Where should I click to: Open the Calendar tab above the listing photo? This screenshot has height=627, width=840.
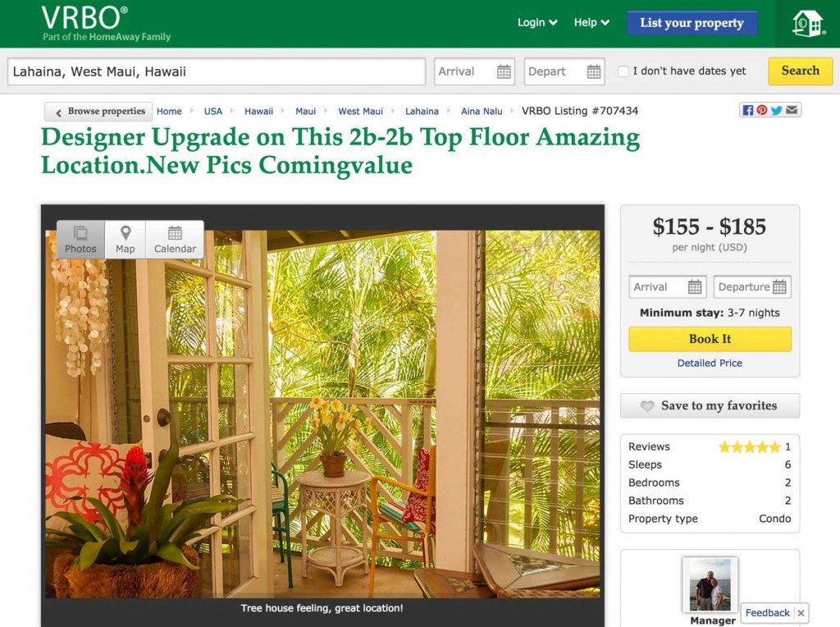click(x=175, y=239)
